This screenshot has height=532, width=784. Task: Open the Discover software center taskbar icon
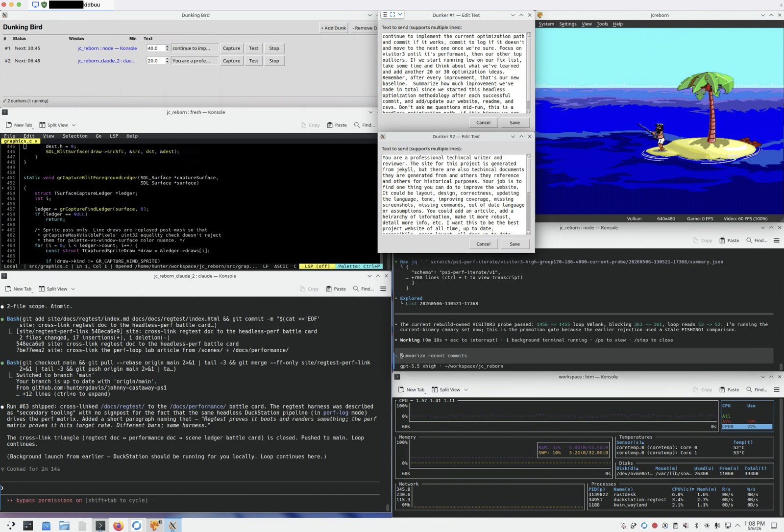(46, 526)
